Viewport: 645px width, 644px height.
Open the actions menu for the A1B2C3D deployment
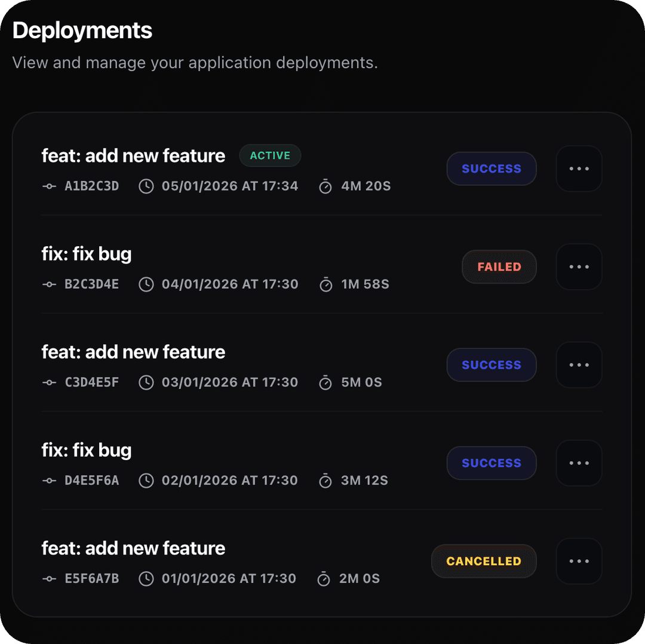coord(578,168)
